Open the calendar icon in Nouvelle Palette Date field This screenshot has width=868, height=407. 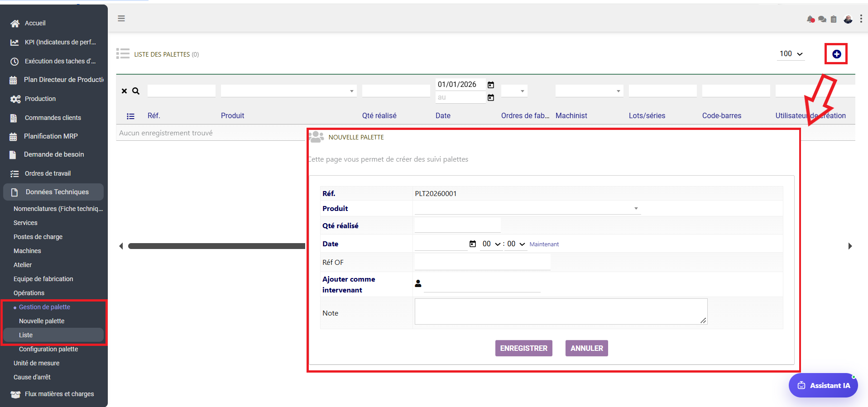[x=473, y=244]
